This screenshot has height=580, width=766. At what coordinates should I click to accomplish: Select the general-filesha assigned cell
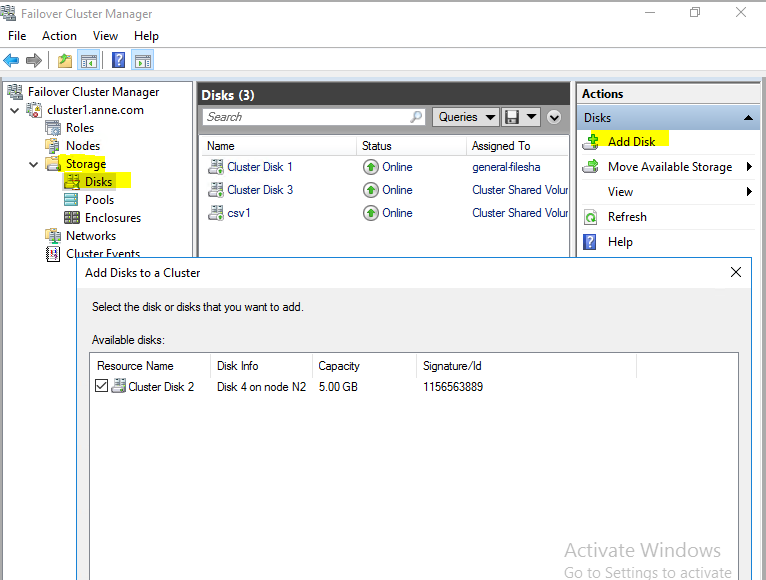[x=506, y=167]
